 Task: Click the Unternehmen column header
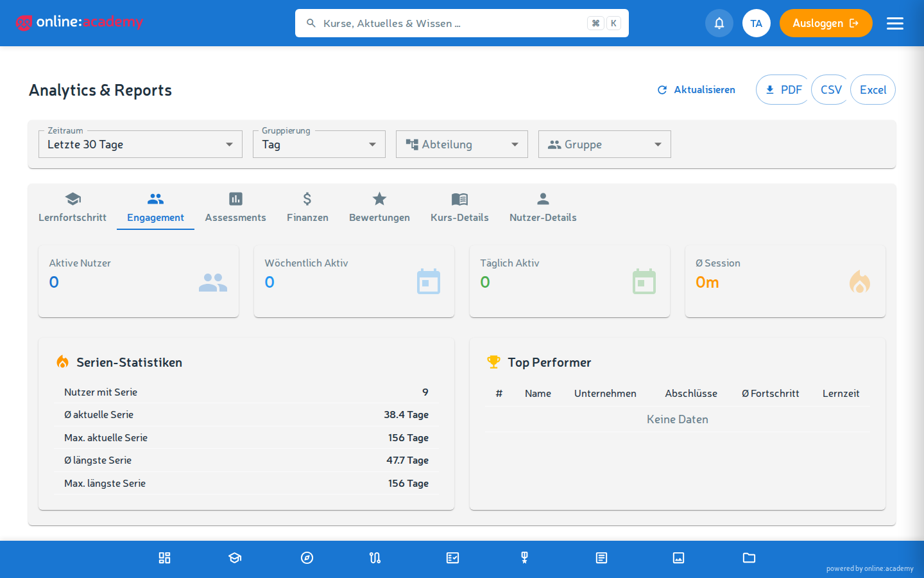click(605, 394)
